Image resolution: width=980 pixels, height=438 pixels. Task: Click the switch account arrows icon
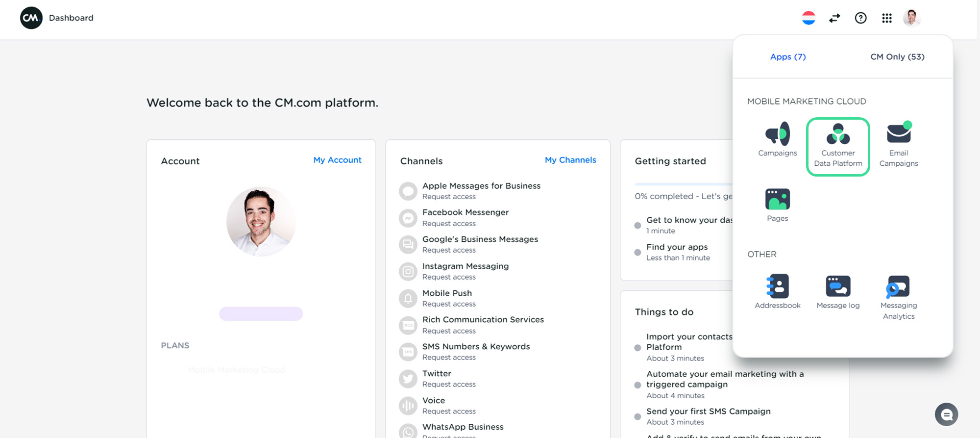pos(834,18)
